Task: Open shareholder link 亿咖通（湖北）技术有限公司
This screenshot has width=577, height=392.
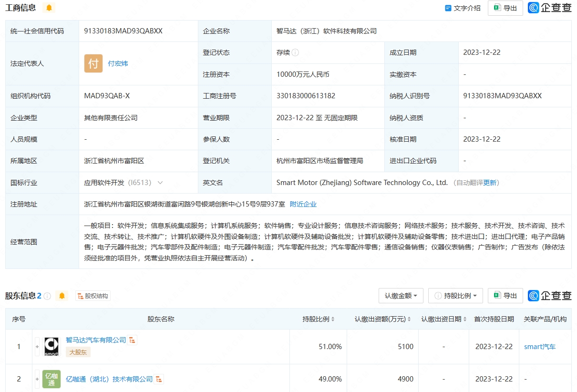Action: point(109,379)
